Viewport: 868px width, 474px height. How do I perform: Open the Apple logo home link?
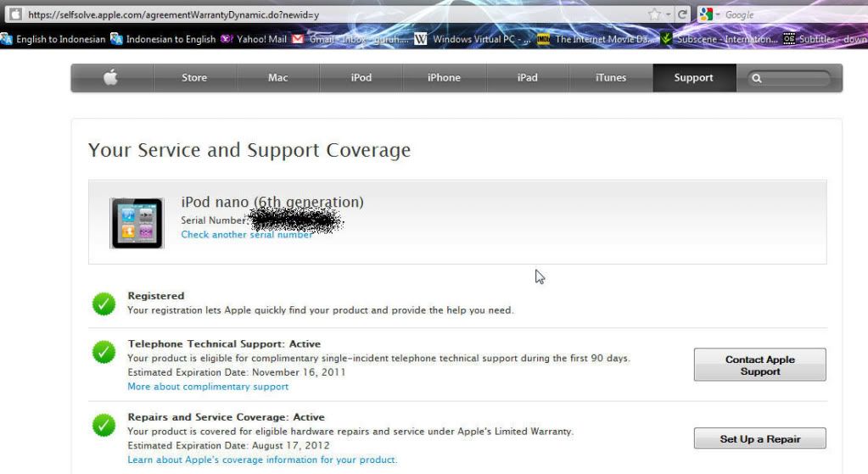click(110, 77)
